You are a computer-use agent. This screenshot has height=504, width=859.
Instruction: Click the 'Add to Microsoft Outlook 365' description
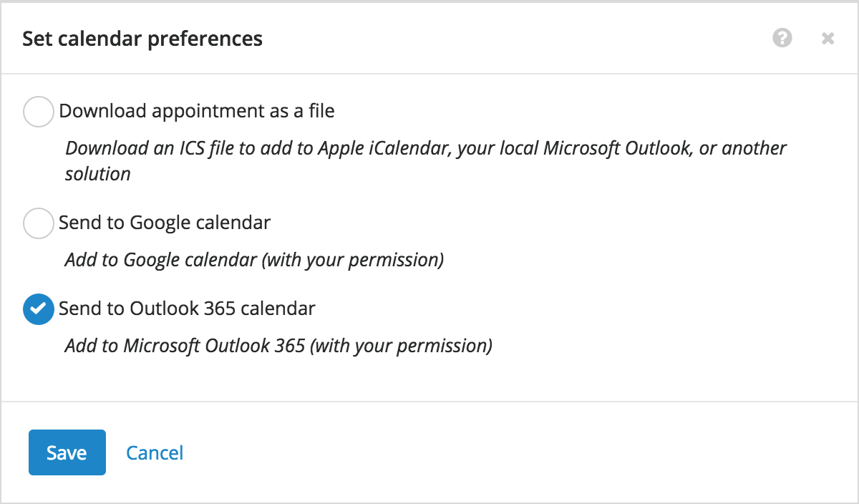point(278,345)
